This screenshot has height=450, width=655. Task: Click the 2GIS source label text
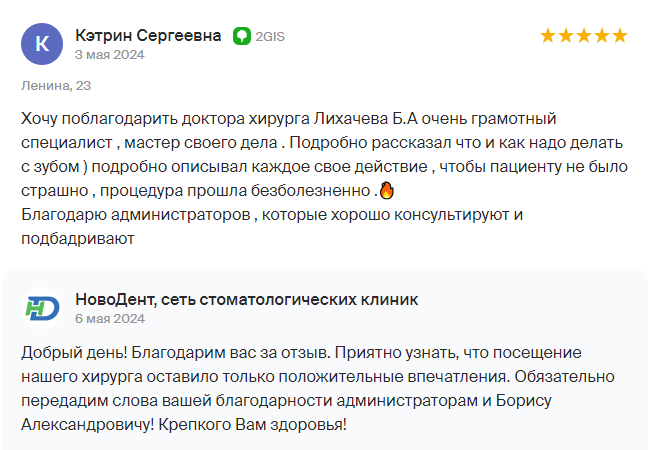pyautogui.click(x=270, y=37)
